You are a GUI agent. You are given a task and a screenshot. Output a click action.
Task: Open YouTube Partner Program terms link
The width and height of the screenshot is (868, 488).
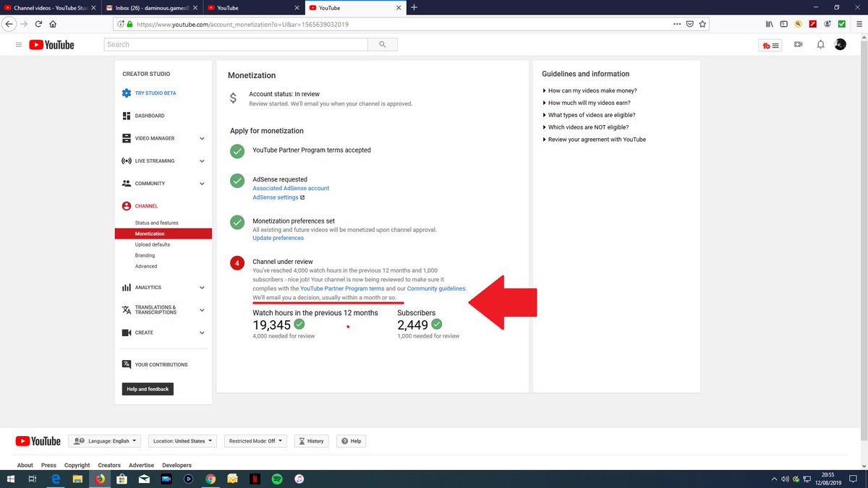342,288
